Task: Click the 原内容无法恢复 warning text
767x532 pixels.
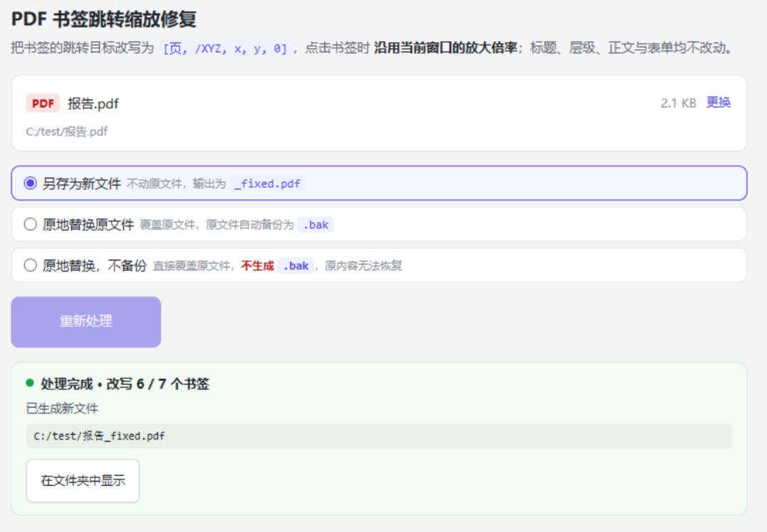Action: point(364,266)
